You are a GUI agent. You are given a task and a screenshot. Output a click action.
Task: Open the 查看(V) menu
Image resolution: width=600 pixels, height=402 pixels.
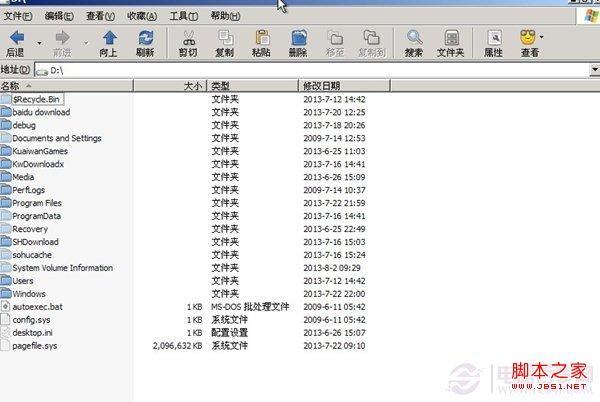(x=100, y=16)
